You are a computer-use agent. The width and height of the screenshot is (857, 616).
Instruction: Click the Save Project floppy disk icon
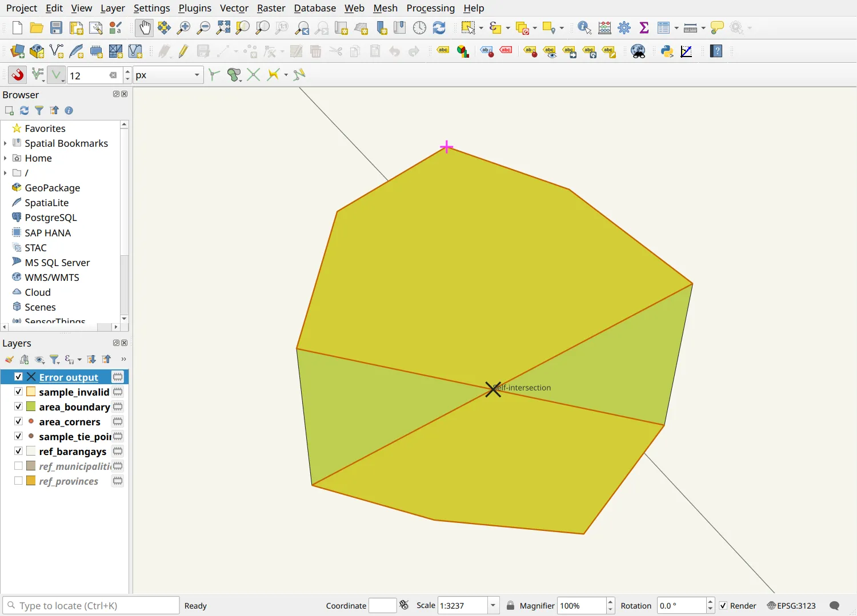(56, 27)
